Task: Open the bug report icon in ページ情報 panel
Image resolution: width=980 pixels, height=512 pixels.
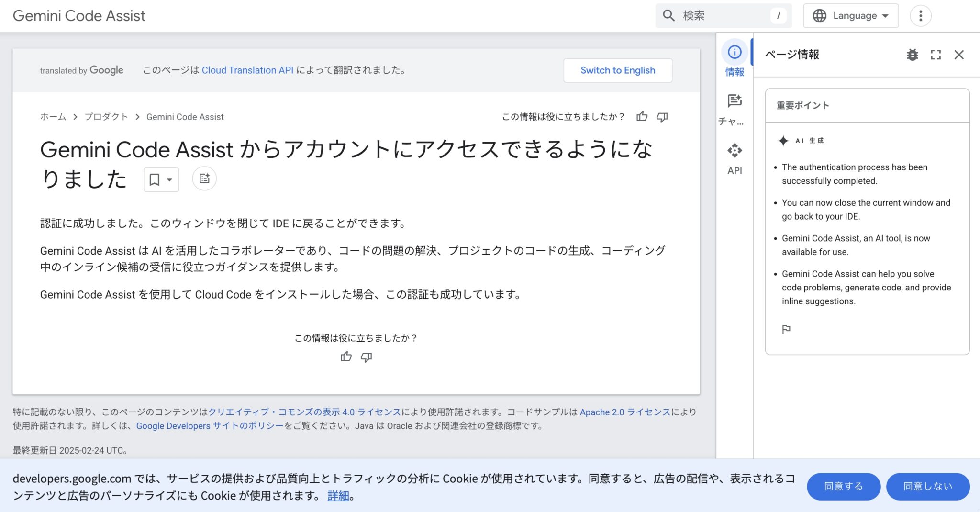Action: click(x=913, y=55)
